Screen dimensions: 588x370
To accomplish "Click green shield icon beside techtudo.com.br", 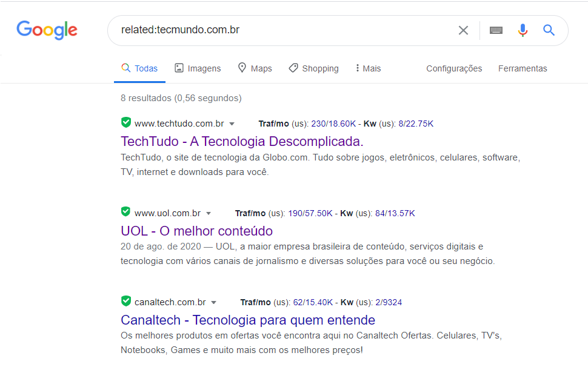I will [126, 122].
